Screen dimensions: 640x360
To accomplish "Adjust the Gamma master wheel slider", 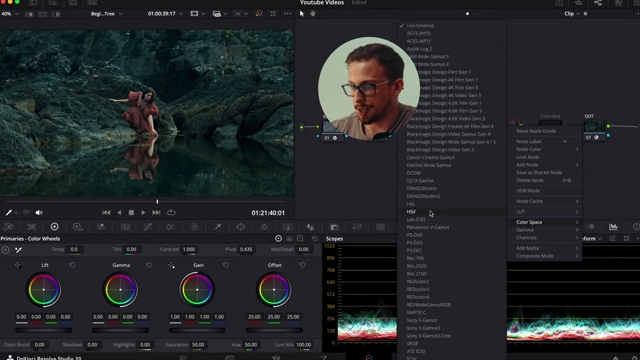I will tap(120, 330).
